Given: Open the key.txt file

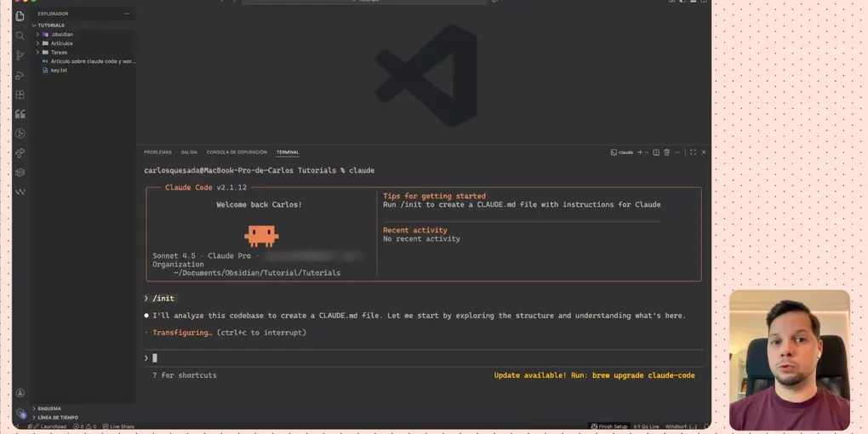Looking at the screenshot, I should click(54, 71).
